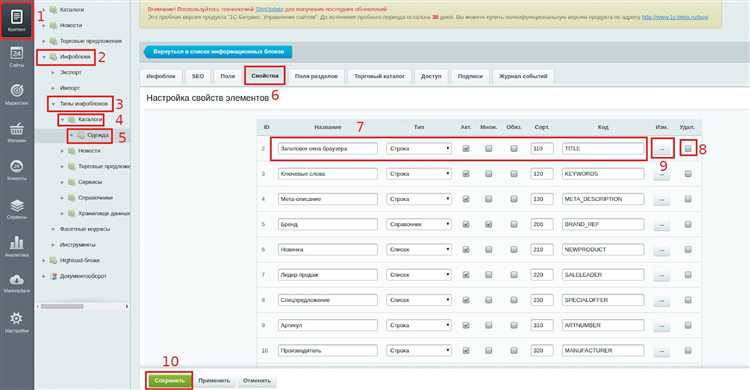Viewport: 750px width, 390px height.
Task: Open the Клиенты sidebar section
Action: [x=17, y=170]
